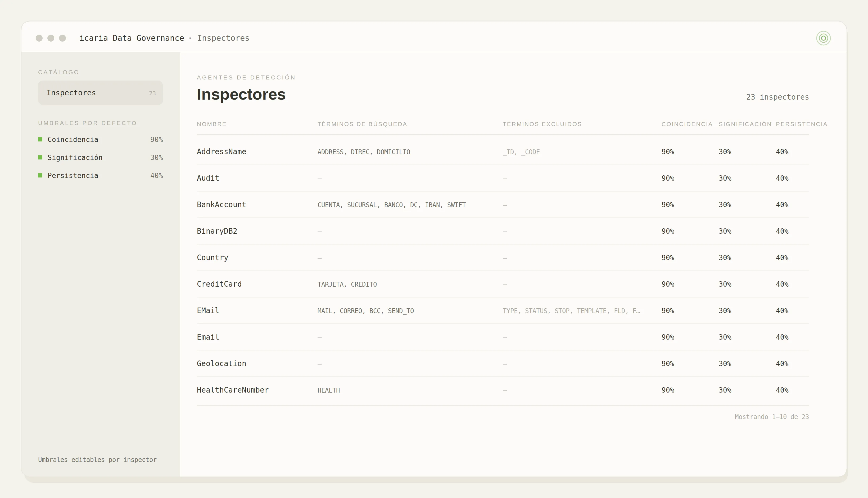Click truncated excluded terms TYPE, STATUS, STOP
The image size is (868, 498).
tap(571, 311)
